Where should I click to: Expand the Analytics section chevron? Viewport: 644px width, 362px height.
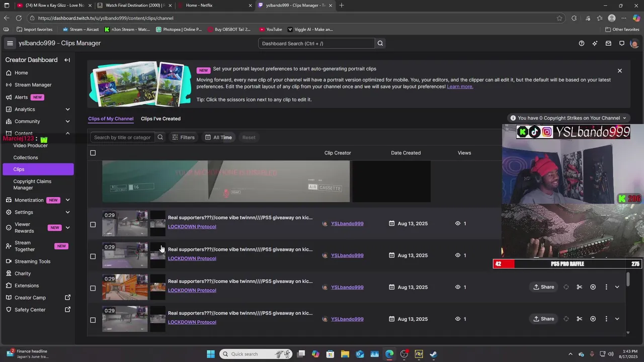pyautogui.click(x=67, y=109)
